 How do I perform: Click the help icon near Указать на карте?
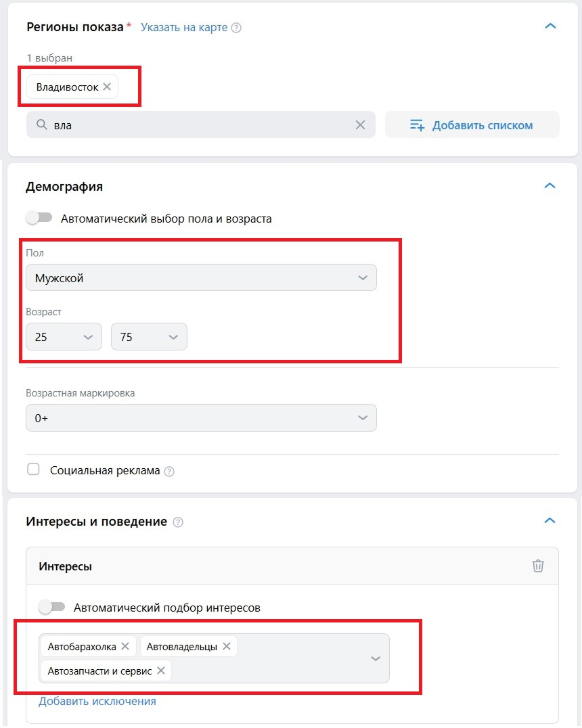236,28
